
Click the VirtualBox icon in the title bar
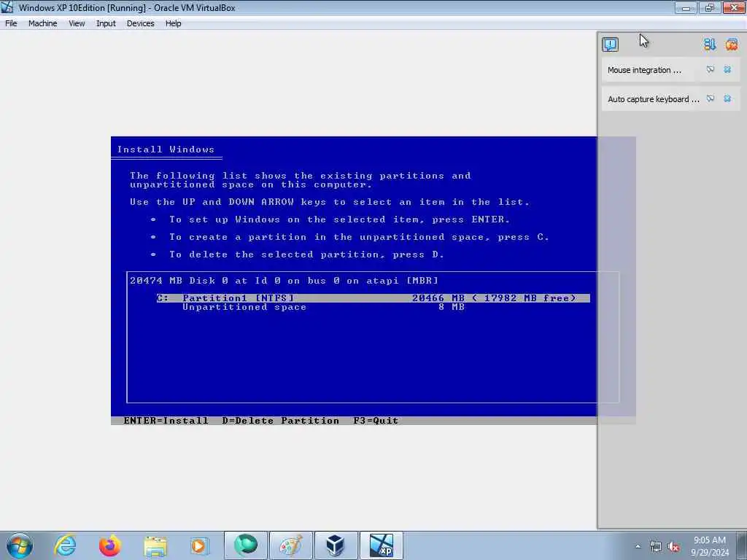point(7,7)
